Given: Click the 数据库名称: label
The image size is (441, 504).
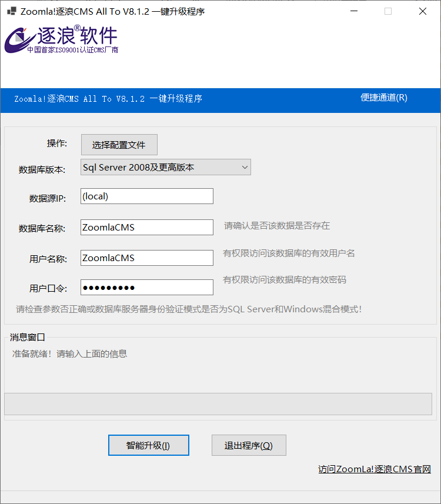Looking at the screenshot, I should coord(42,229).
